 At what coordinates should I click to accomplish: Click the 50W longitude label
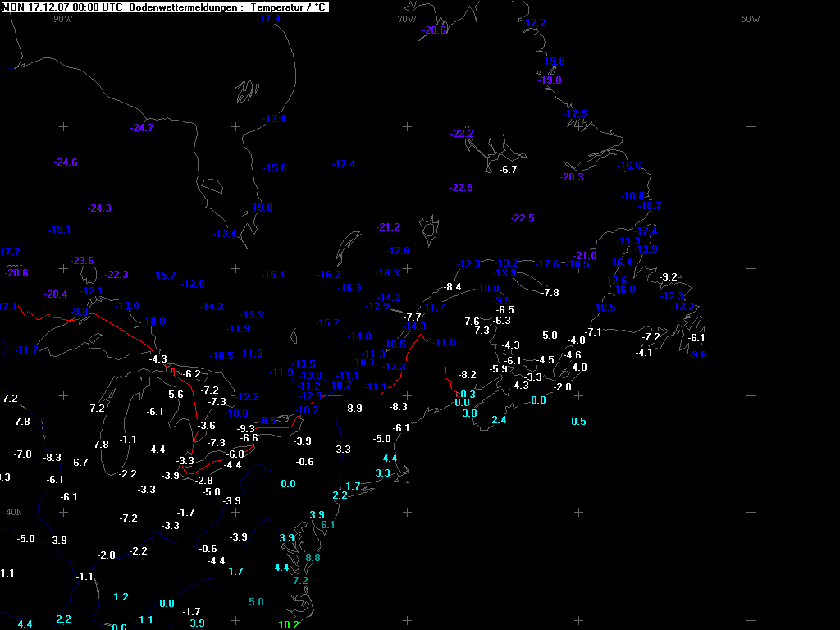[751, 19]
